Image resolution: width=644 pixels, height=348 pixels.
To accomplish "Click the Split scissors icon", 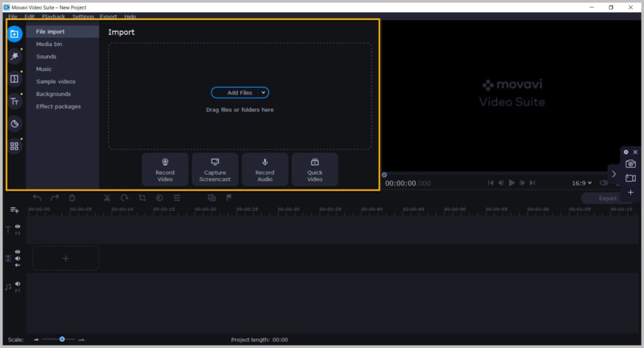I will [x=107, y=198].
